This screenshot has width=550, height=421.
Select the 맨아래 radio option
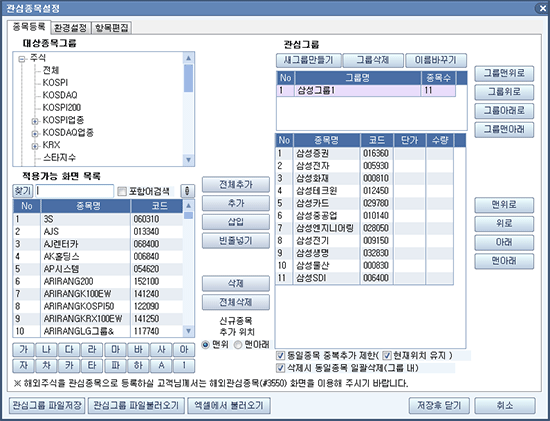point(238,345)
